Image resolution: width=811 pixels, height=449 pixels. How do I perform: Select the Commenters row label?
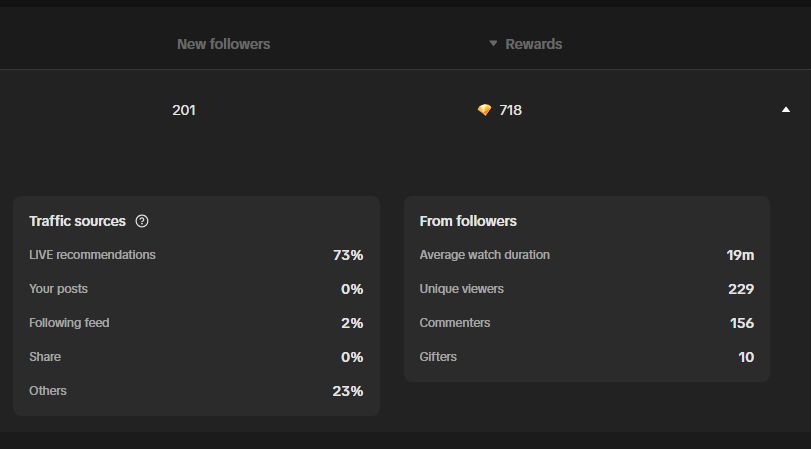click(455, 323)
